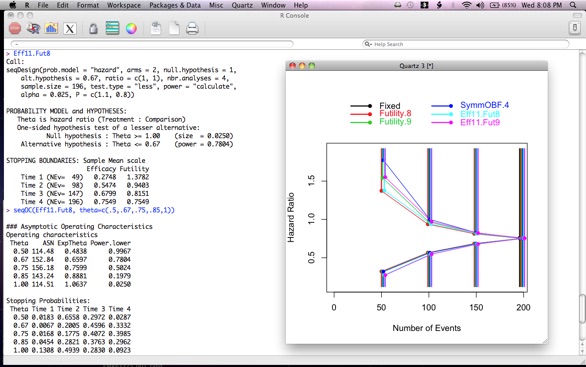The width and height of the screenshot is (586, 367).
Task: Open the Help menu
Action: (x=301, y=5)
